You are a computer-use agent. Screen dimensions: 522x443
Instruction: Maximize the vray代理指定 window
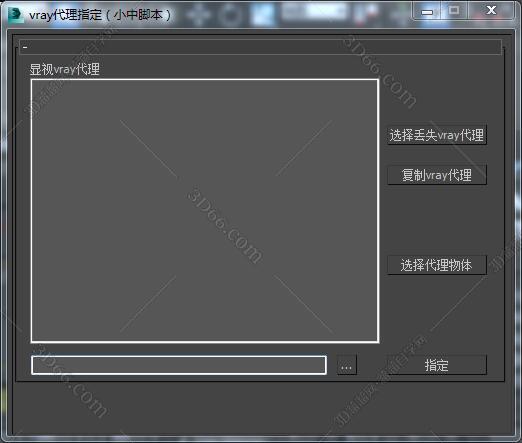tap(455, 11)
